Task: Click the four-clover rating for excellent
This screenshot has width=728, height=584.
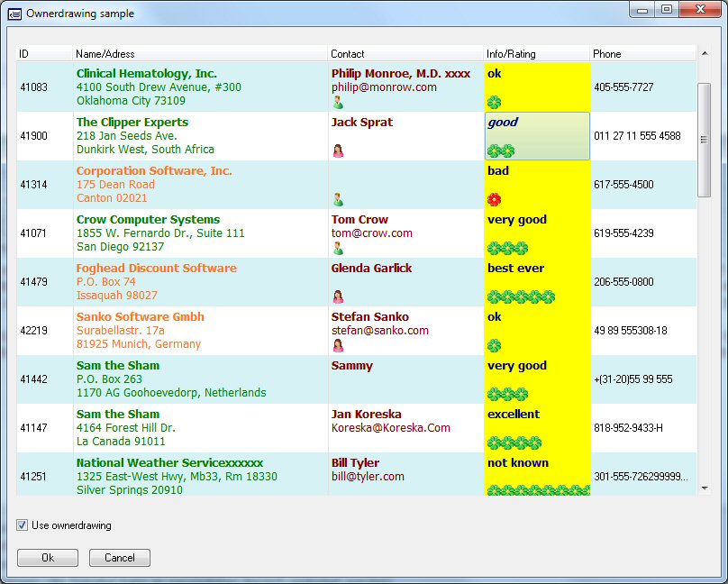Action: click(x=514, y=443)
